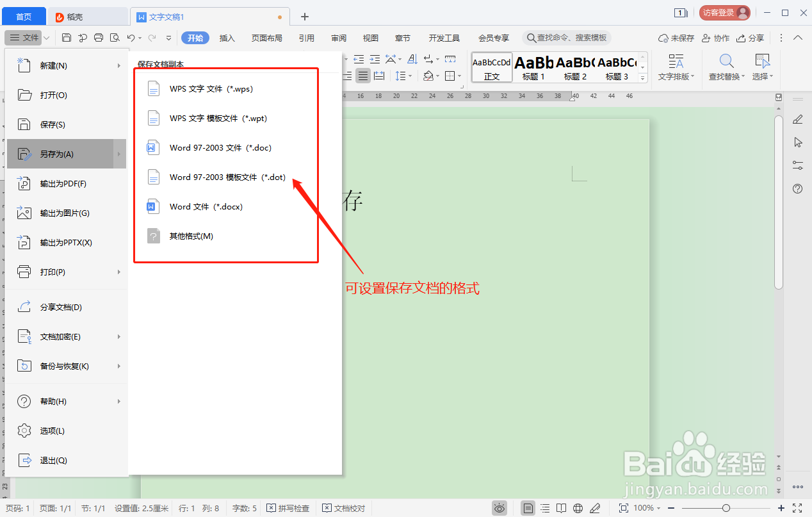The height and width of the screenshot is (517, 812).
Task: Switch to page layout view in status bar
Action: pyautogui.click(x=528, y=508)
